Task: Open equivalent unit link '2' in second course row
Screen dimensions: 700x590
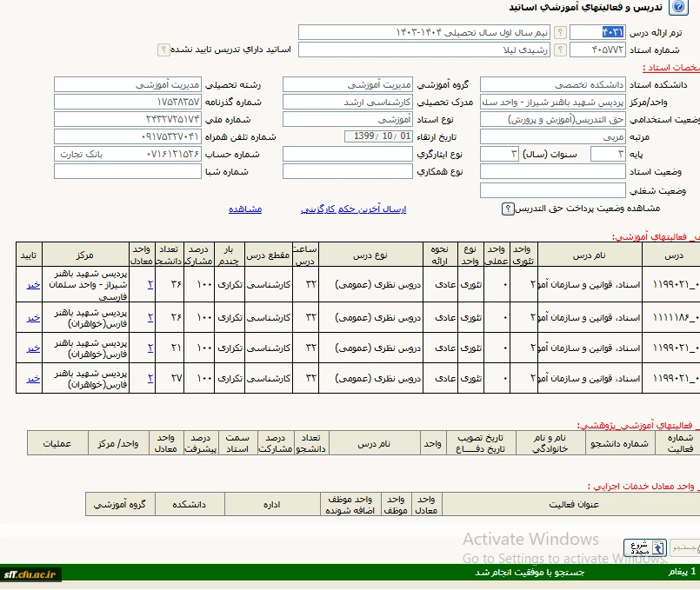Action: click(x=150, y=316)
